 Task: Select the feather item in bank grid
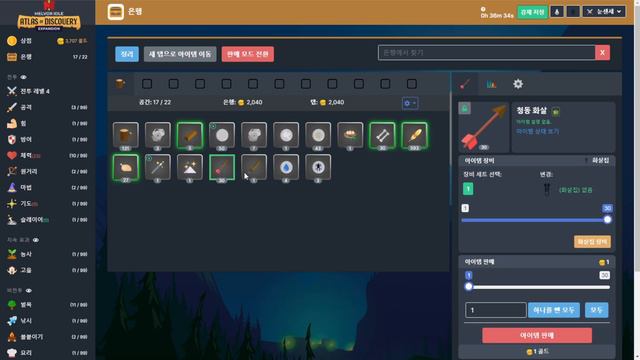(414, 135)
